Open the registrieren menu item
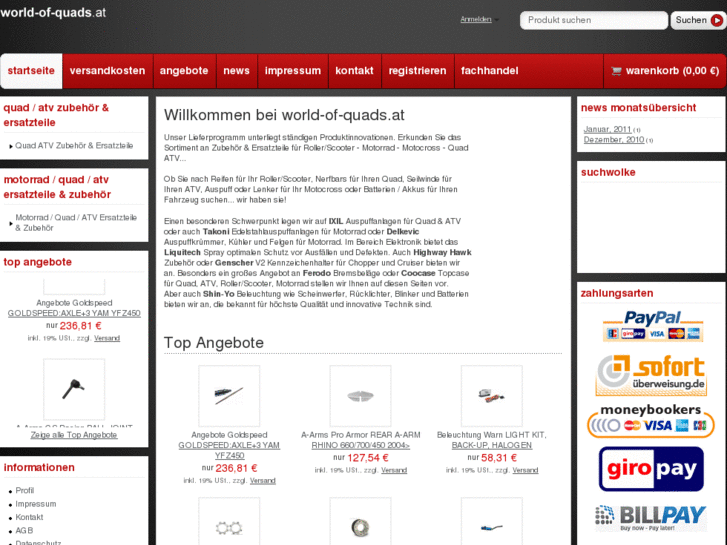The height and width of the screenshot is (545, 727). pos(417,71)
